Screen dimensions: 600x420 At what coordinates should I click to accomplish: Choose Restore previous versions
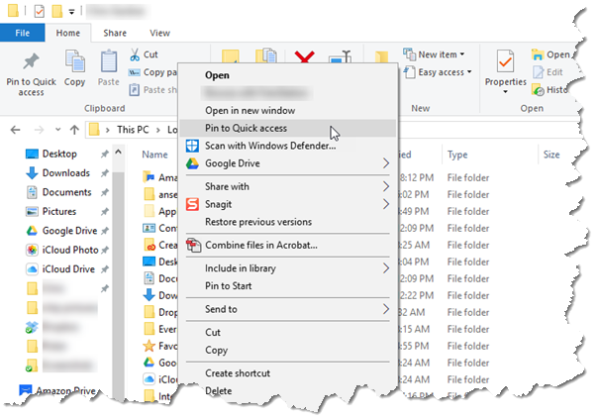[287, 222]
